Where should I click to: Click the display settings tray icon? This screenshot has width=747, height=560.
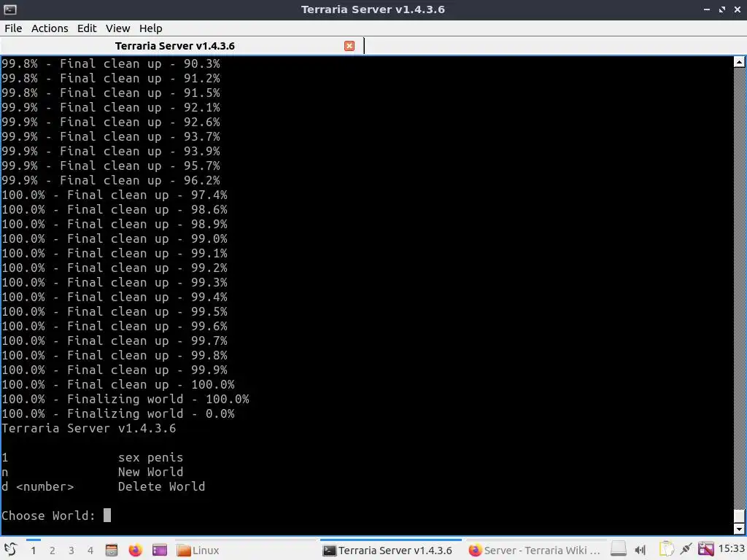(x=706, y=550)
